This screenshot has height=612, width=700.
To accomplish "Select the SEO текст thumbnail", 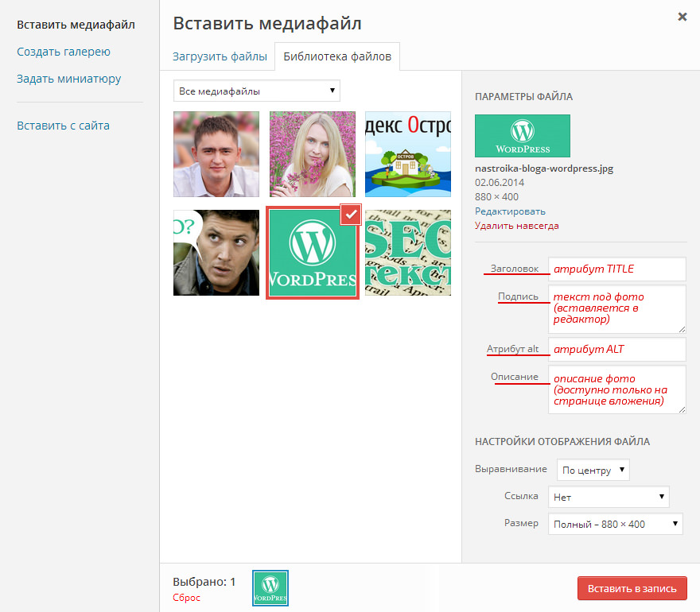I will tap(408, 253).
